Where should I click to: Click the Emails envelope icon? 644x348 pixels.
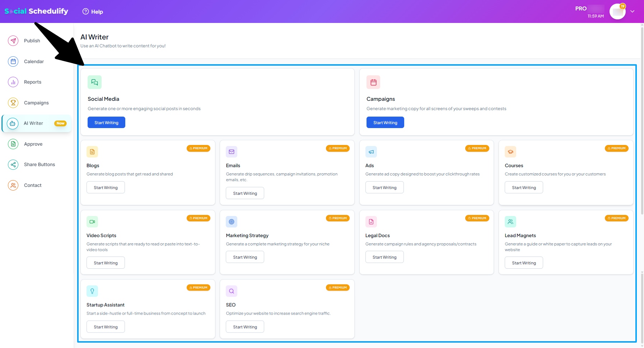(232, 151)
